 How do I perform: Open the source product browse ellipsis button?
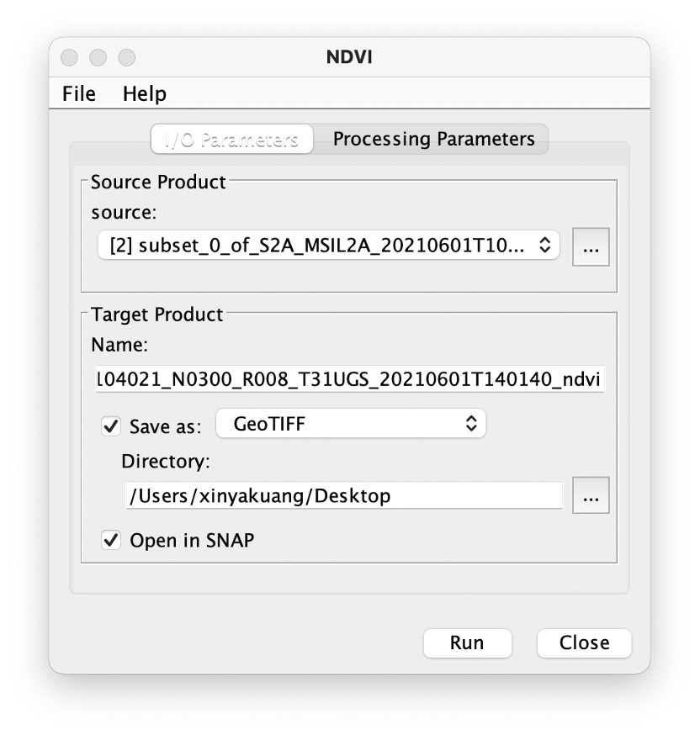pyautogui.click(x=591, y=246)
